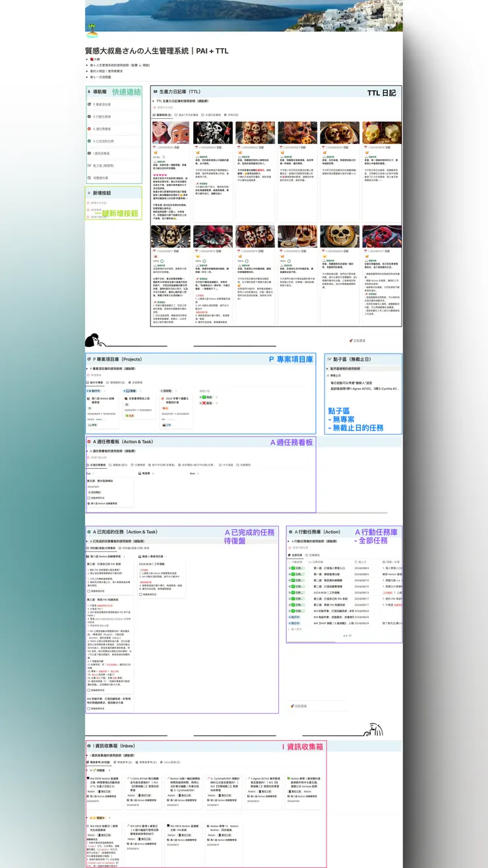Click the P 專案項目庫（Projects）heading icon
Viewport: 488px width, 868px height.
[x=90, y=359]
